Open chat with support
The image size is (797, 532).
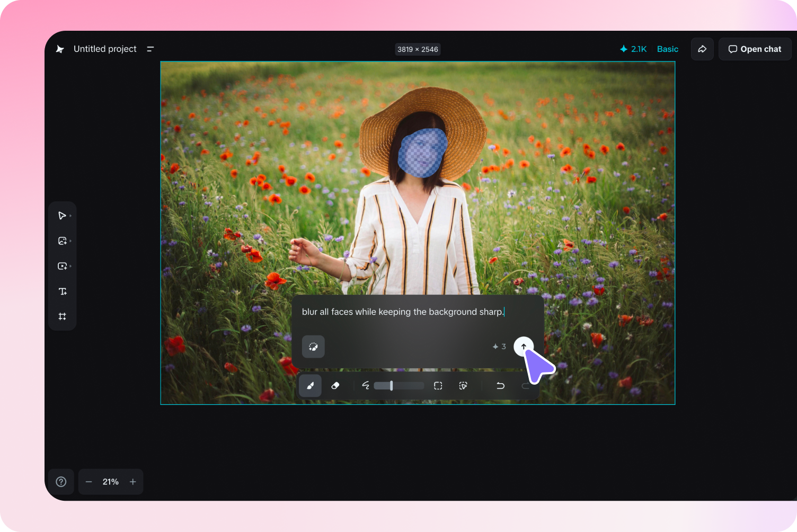point(755,49)
